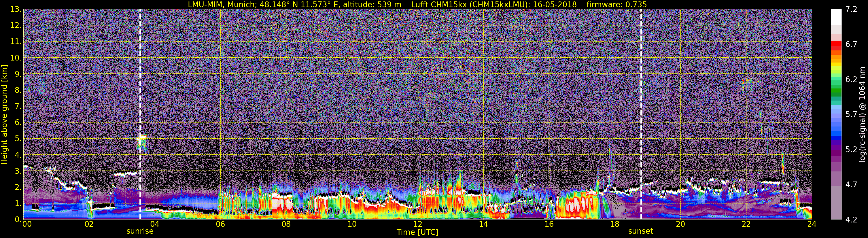Click the '12' time axis tick label
Image resolution: width=868 pixels, height=238 pixels.
click(x=417, y=224)
